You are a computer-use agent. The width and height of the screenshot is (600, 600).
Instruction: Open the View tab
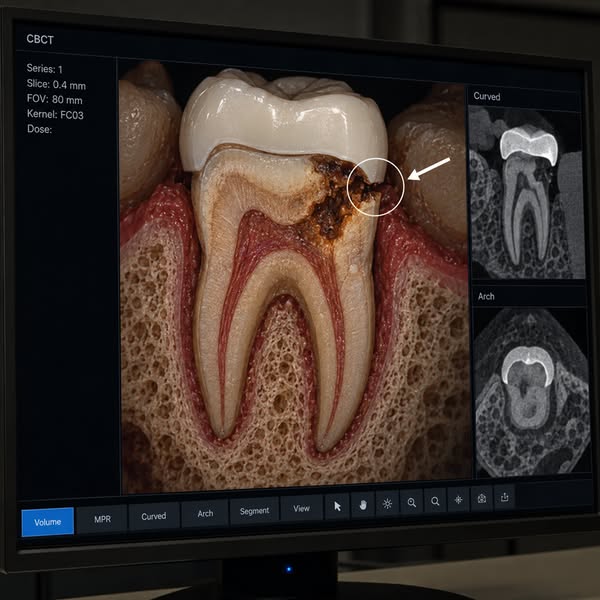(x=302, y=508)
